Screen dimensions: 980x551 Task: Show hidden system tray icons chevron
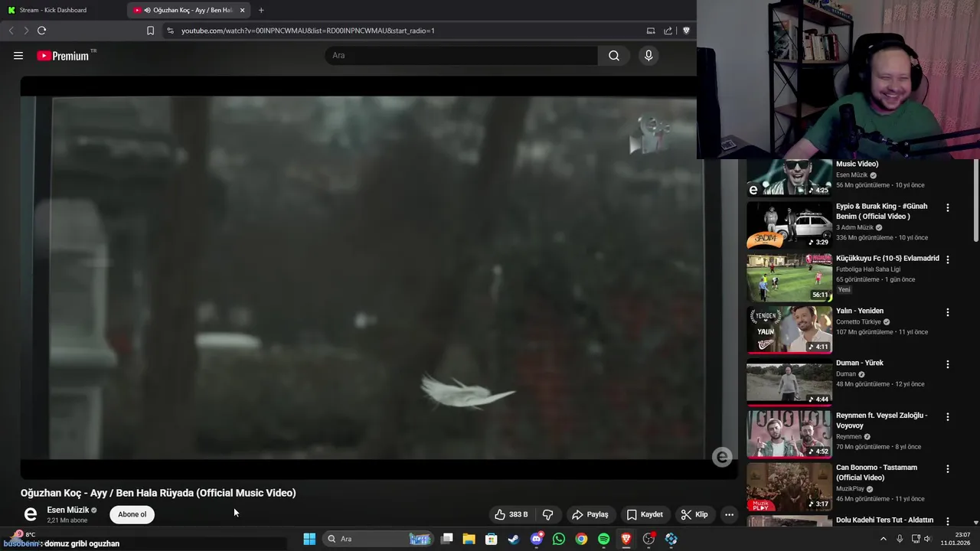coord(883,539)
